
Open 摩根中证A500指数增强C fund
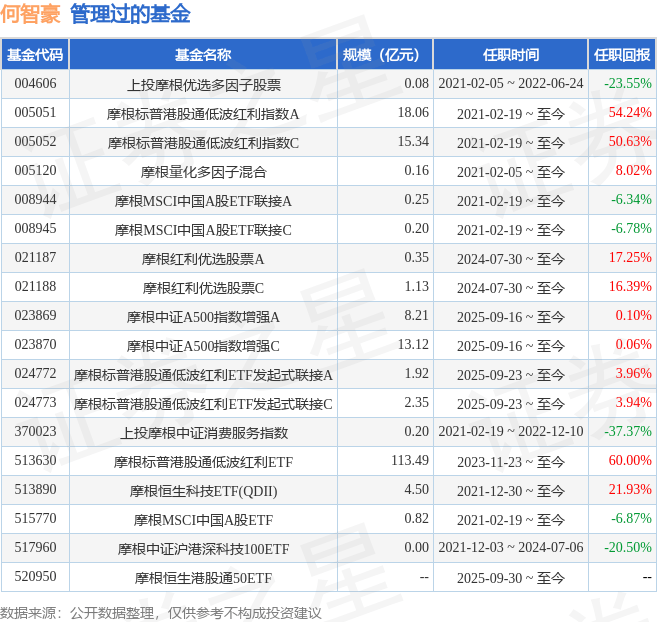click(x=203, y=346)
